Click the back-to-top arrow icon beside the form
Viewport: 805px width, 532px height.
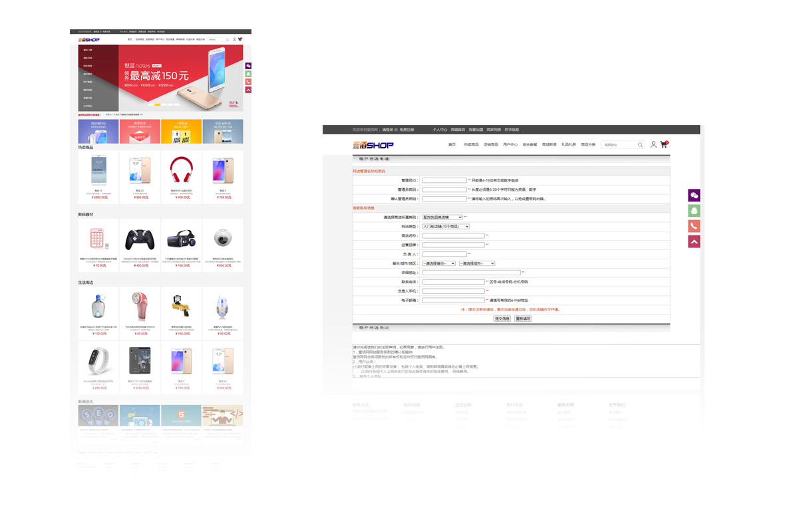coord(694,241)
